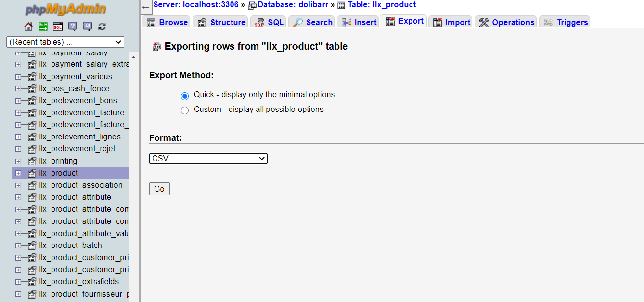Click table icon beside llx_pos_cash_fence

click(32, 89)
